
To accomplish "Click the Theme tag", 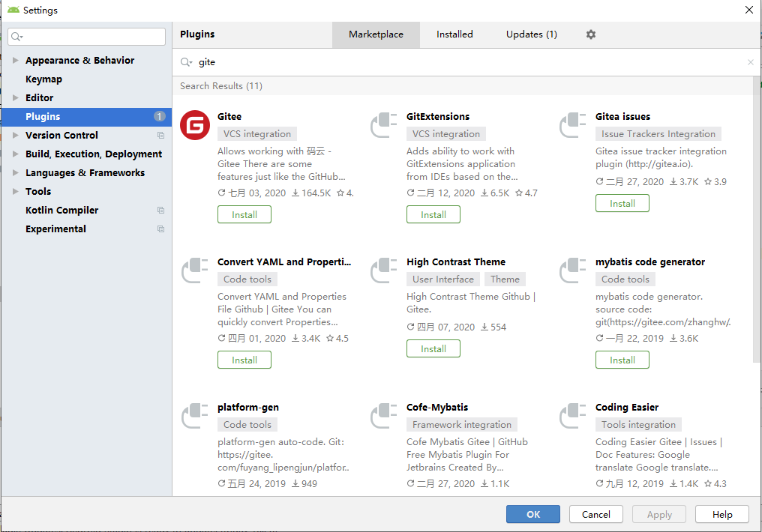I will tap(505, 279).
